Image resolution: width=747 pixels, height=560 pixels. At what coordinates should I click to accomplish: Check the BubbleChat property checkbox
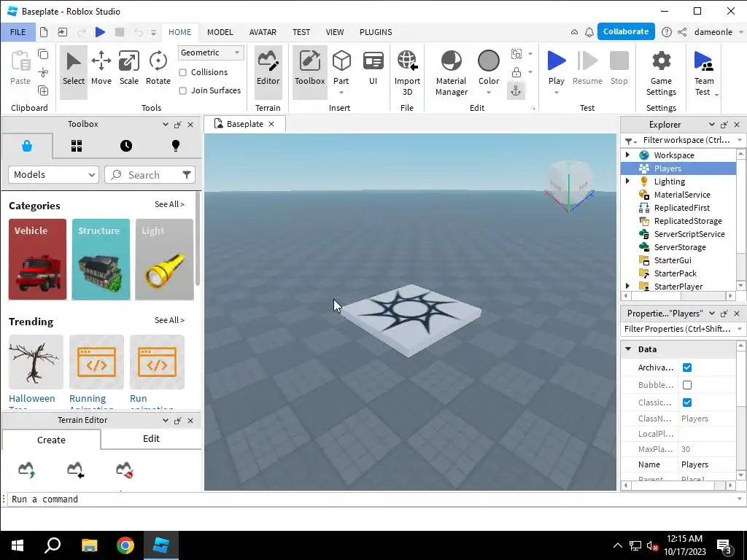click(x=687, y=385)
